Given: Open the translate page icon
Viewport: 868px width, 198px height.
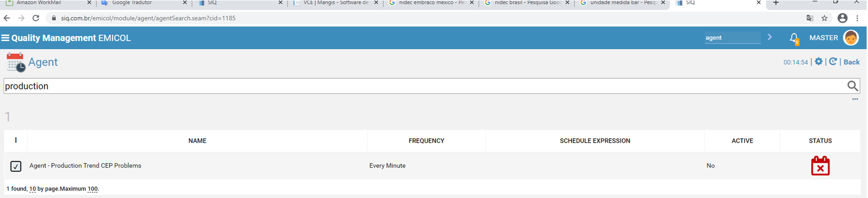Looking at the screenshot, I should point(810,18).
